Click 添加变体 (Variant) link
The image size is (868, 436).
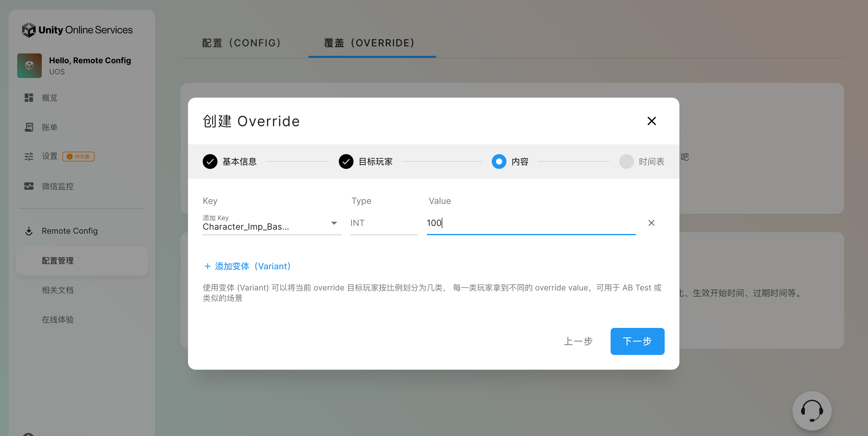point(248,266)
